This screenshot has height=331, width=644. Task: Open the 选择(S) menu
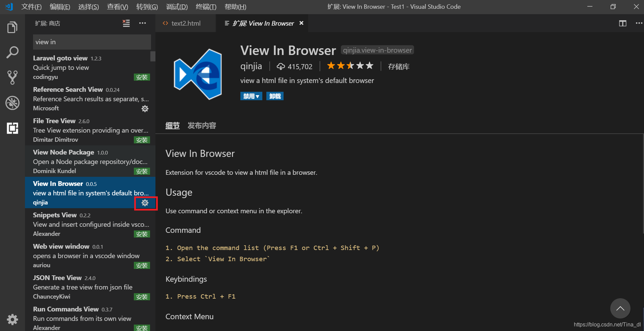tap(88, 7)
